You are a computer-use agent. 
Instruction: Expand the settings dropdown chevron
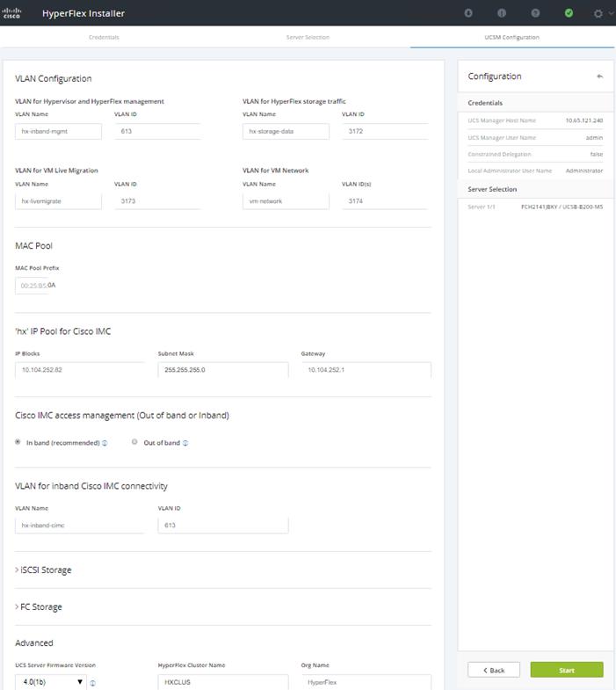pos(611,14)
